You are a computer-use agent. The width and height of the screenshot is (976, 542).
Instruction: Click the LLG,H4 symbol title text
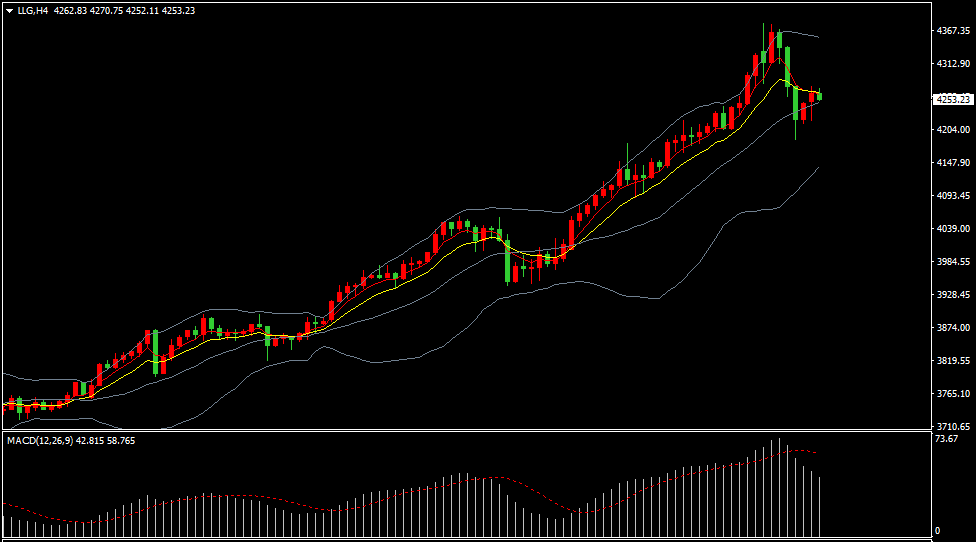tap(33, 10)
